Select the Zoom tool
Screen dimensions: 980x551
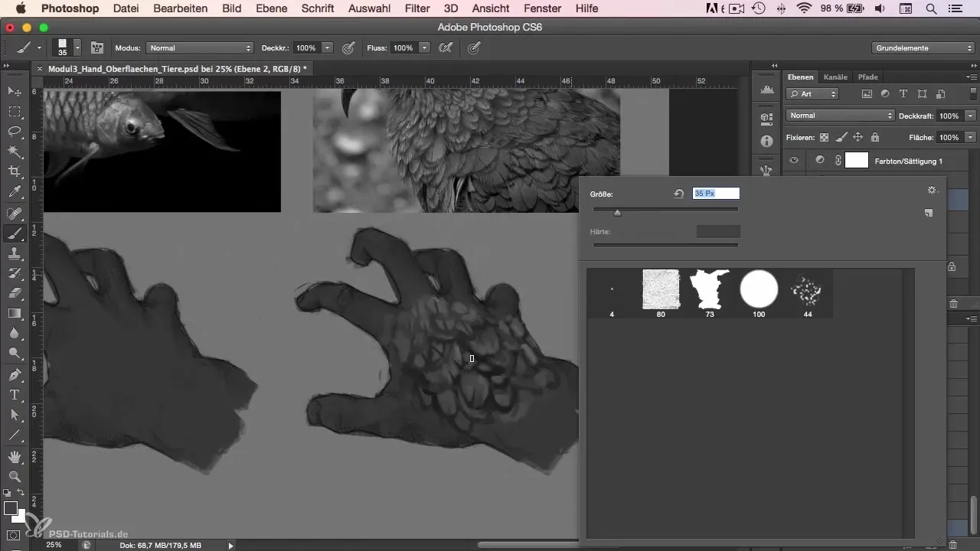tap(14, 476)
